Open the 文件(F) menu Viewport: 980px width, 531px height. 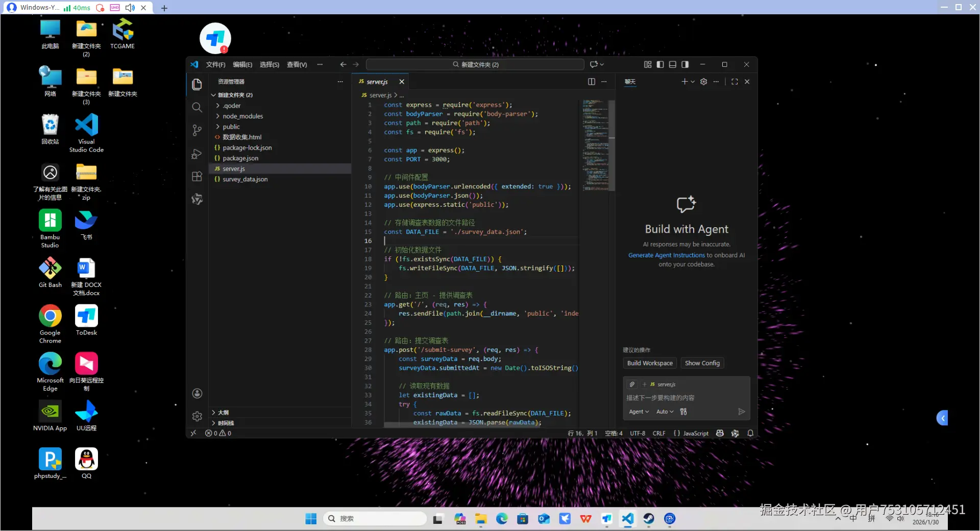tap(215, 64)
